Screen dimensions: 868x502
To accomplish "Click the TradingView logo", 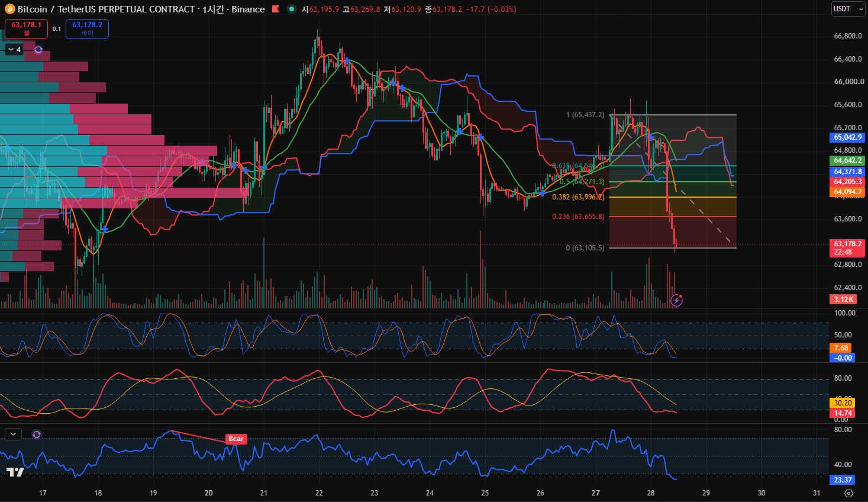I will click(15, 472).
